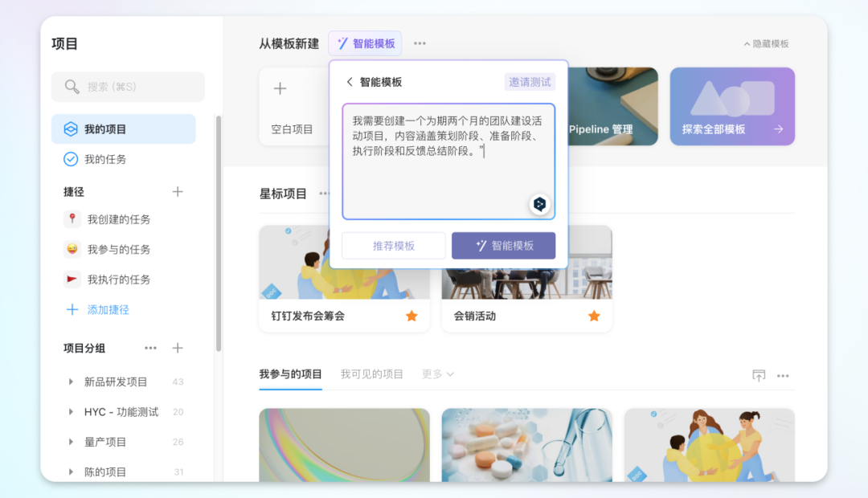Expand the 新品研发项目 group
Screen dimensions: 868x498
pos(71,382)
